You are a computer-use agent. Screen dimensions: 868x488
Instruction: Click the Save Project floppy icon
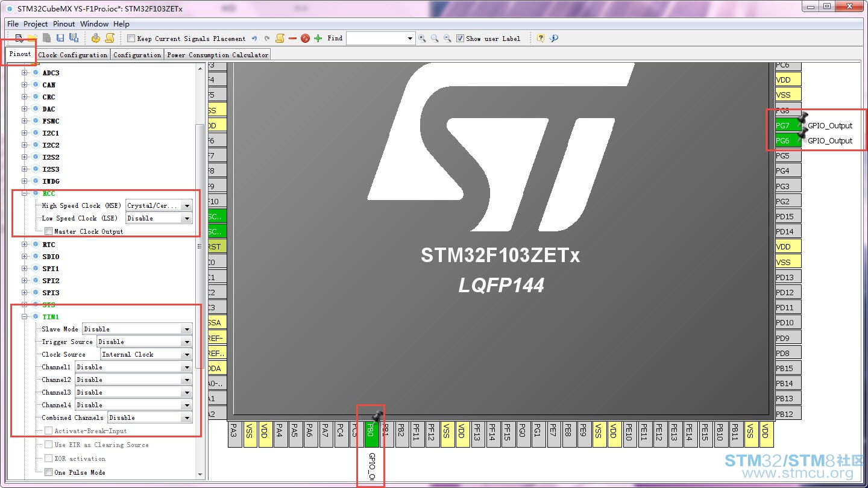point(60,39)
